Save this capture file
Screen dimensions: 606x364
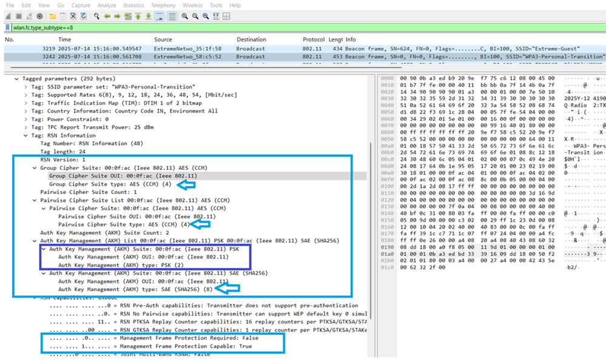coord(62,16)
